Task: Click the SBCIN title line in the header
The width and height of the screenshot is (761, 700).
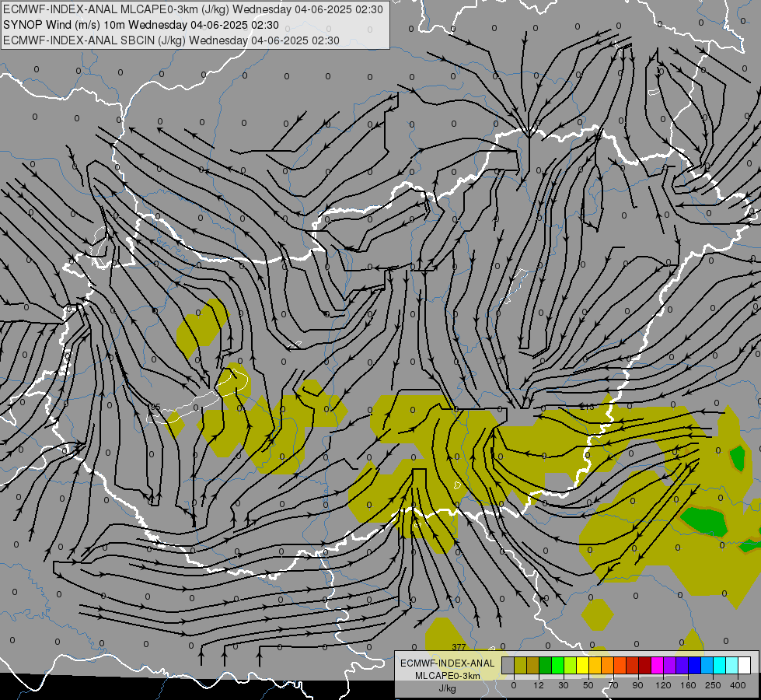Action: click(171, 40)
